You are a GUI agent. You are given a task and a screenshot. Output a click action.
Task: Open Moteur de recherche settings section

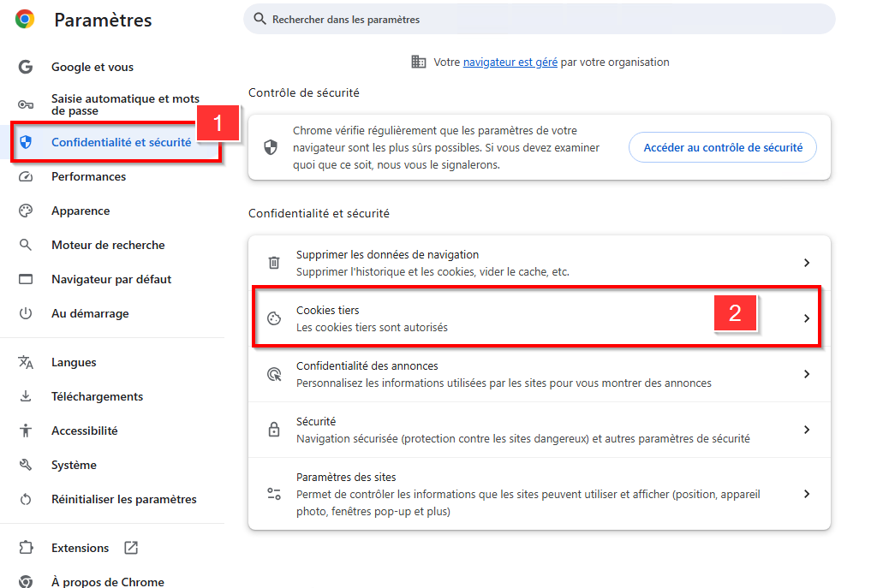pos(108,245)
